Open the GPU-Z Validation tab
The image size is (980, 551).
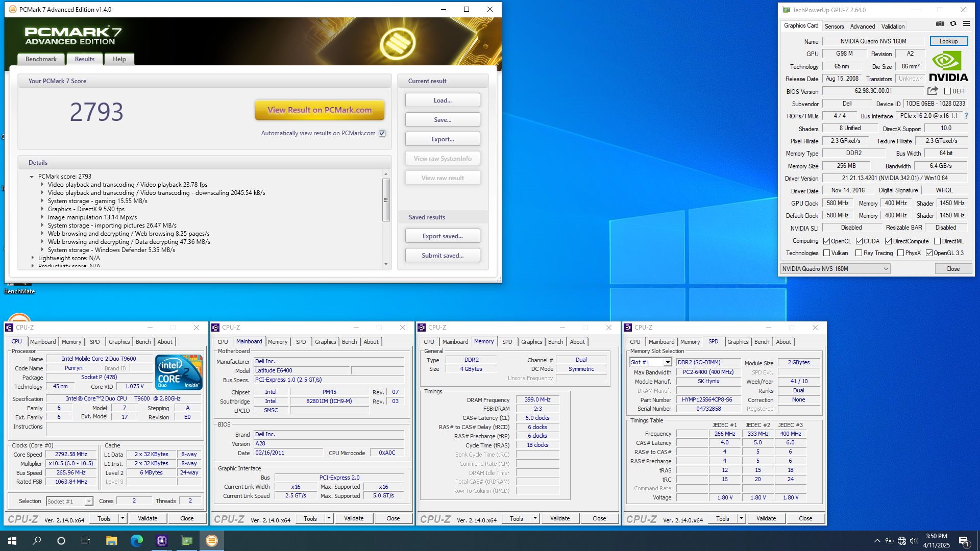[893, 27]
